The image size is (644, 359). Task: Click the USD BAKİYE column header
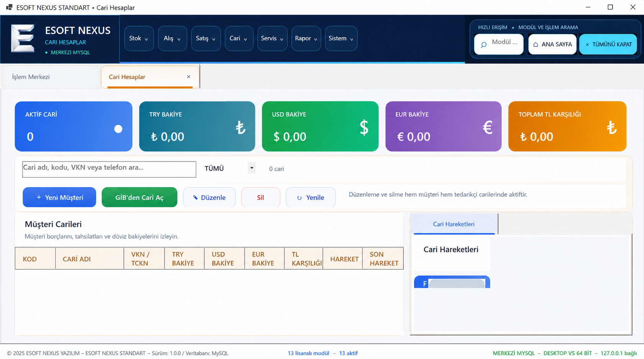tap(224, 259)
